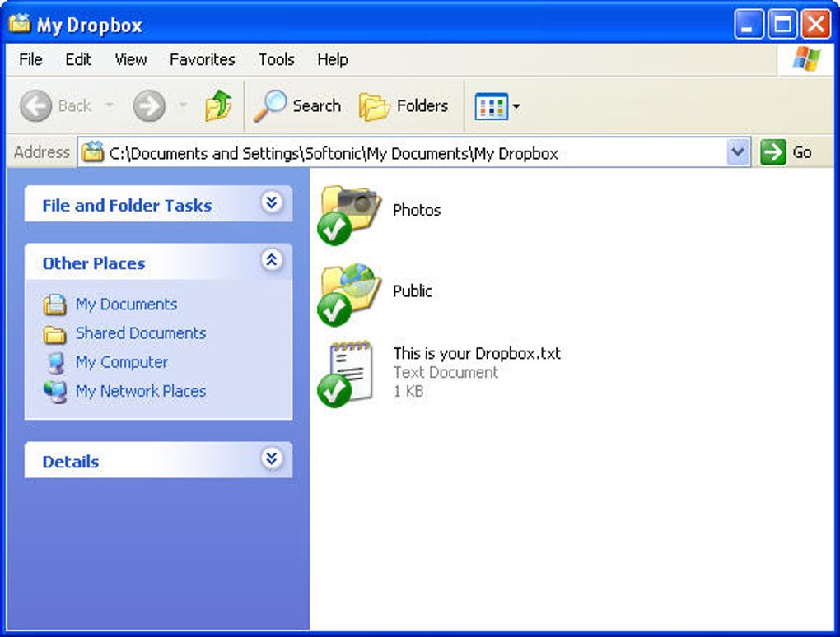840x637 pixels.
Task: Expand the File and Folder Tasks panel
Action: point(272,202)
